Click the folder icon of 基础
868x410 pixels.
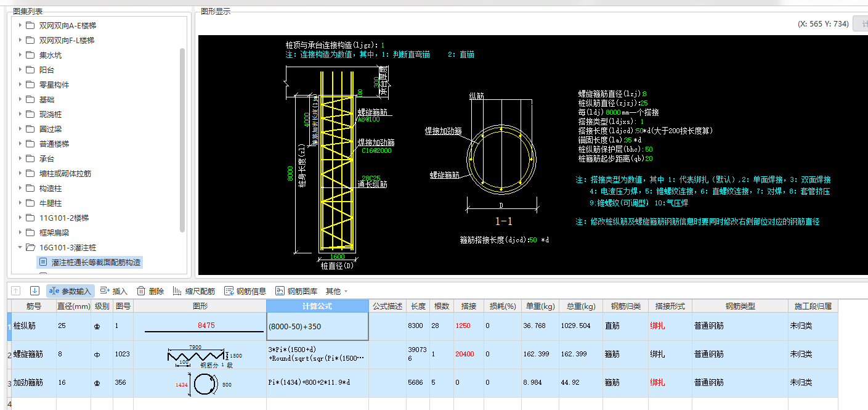(x=30, y=99)
